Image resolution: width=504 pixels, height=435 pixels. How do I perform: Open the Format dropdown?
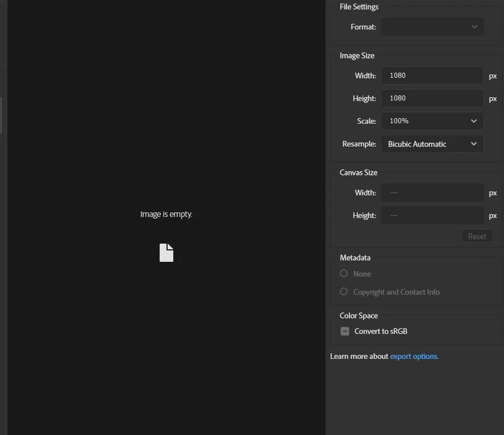click(432, 27)
